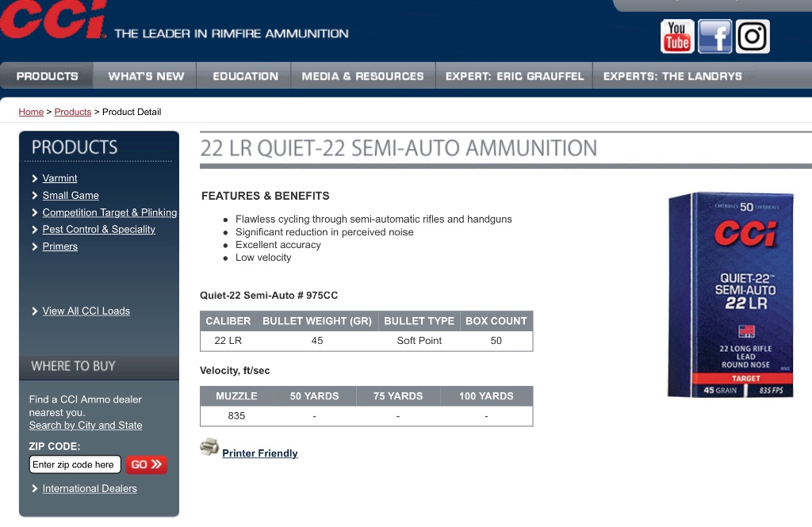The image size is (812, 527).
Task: Open the YouTube social icon
Action: point(677,36)
